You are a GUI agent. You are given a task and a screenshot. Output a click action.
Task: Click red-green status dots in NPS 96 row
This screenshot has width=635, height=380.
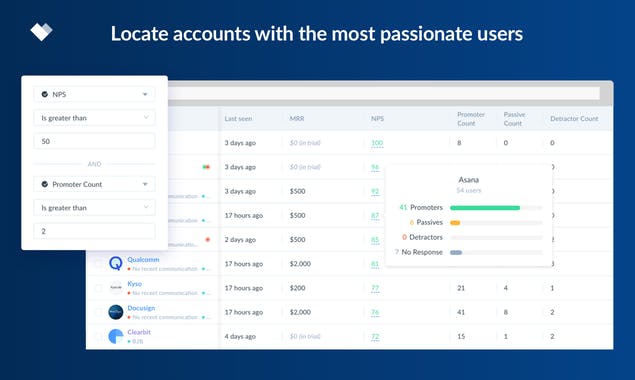click(206, 167)
